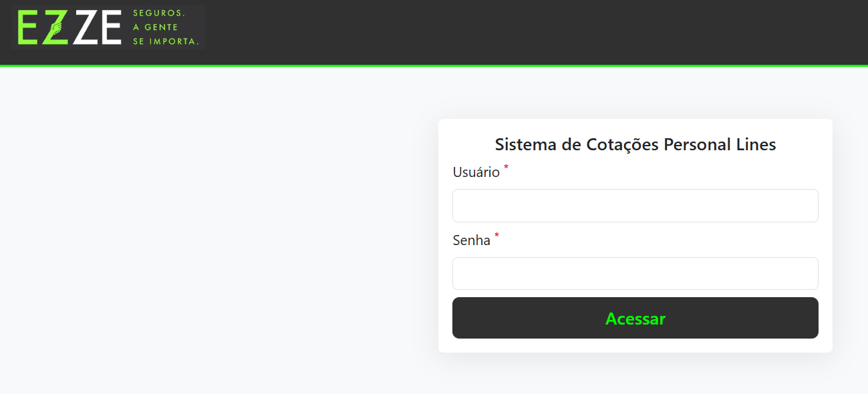
Task: Click the red asterisk beside Usuário
Action: tap(506, 167)
